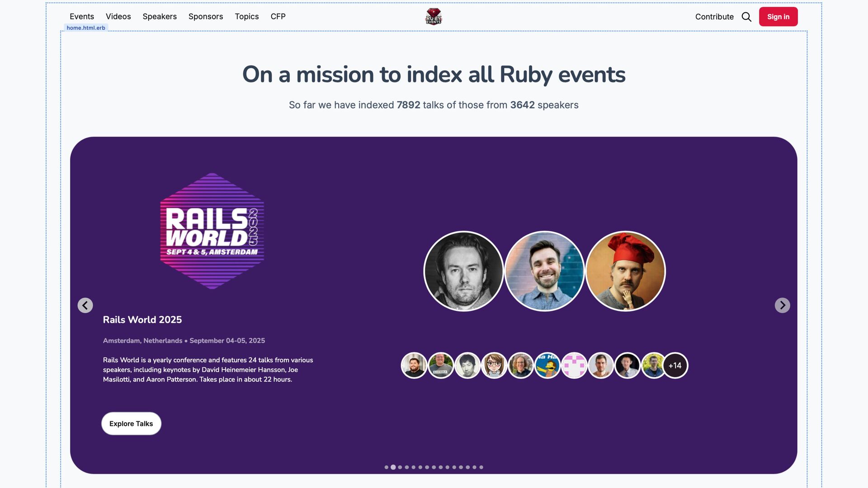Select pink pixel identicon avatar

click(x=574, y=366)
